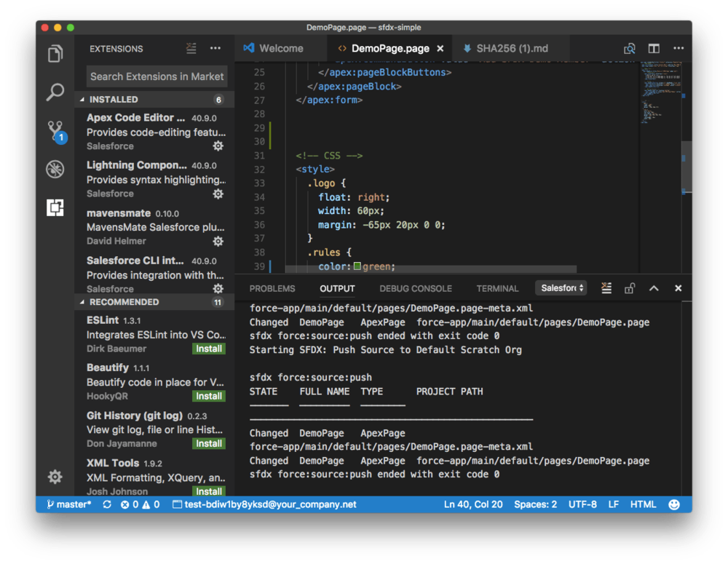Open errors and warnings count in status bar
This screenshot has height=564, width=728.
141,504
